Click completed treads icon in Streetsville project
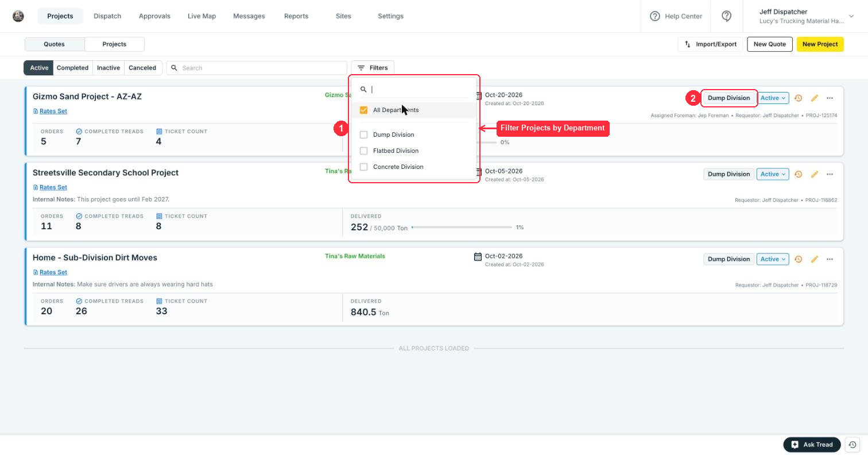 79,217
